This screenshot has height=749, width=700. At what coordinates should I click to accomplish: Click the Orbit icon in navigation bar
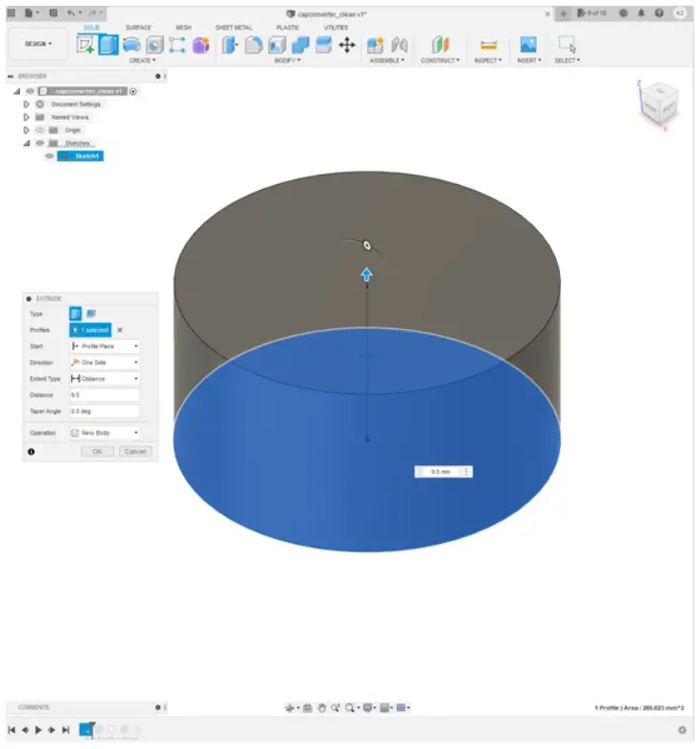tap(290, 708)
